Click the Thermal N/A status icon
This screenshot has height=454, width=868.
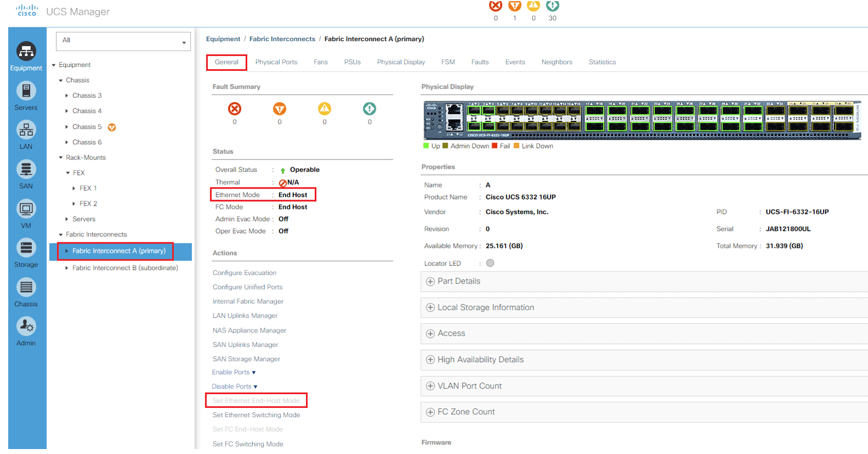pos(282,183)
